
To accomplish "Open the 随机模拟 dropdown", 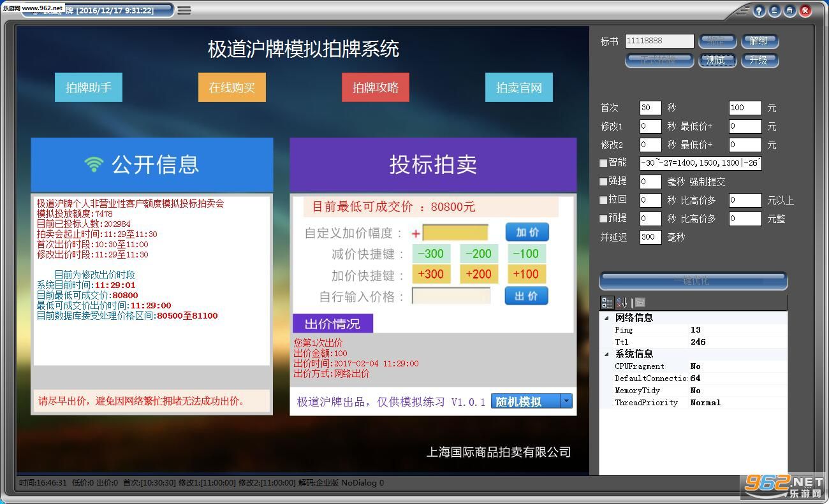I will click(566, 401).
